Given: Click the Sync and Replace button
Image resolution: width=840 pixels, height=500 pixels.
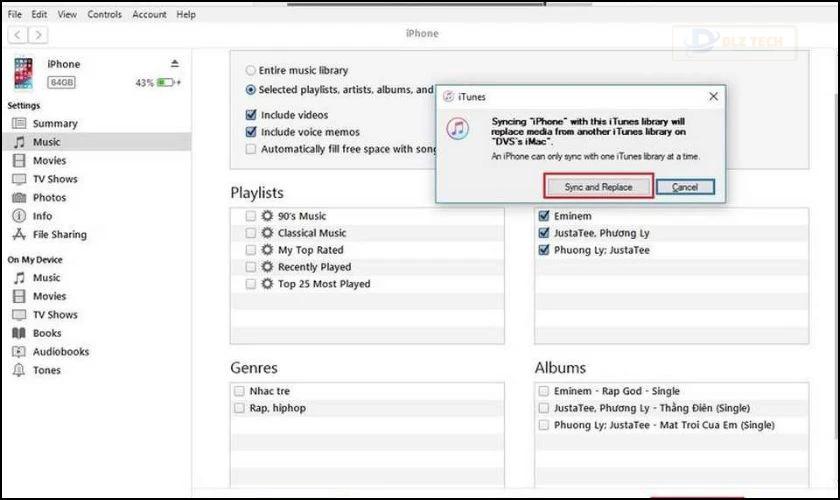Looking at the screenshot, I should pos(598,187).
